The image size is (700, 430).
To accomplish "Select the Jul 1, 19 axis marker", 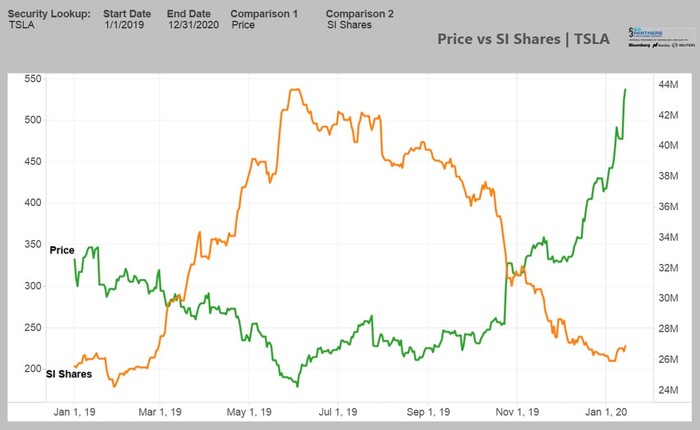I will (x=338, y=412).
